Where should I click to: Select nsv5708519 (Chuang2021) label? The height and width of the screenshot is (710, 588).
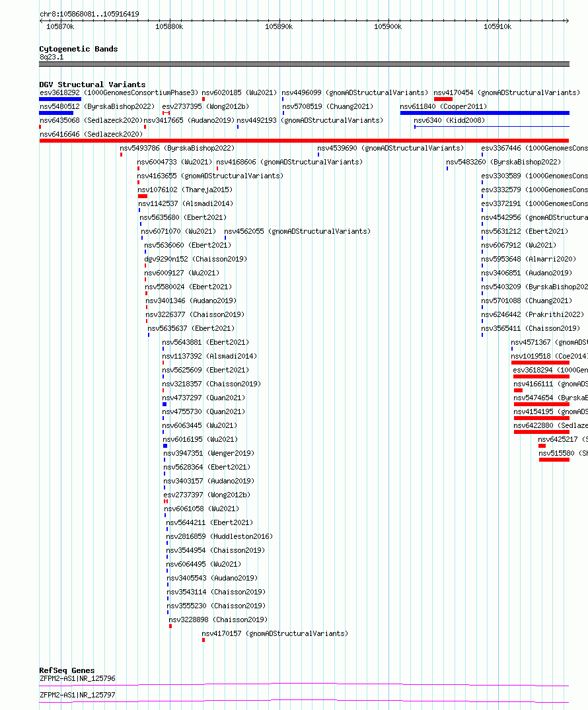click(328, 106)
